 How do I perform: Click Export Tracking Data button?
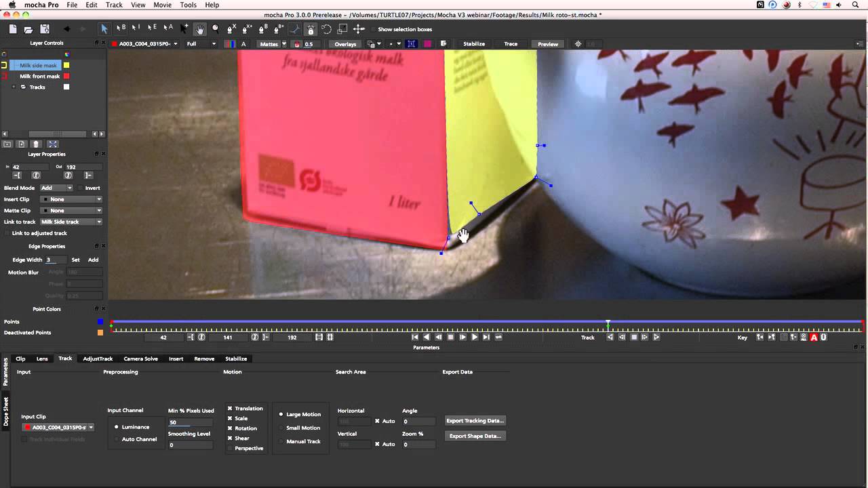click(x=475, y=421)
